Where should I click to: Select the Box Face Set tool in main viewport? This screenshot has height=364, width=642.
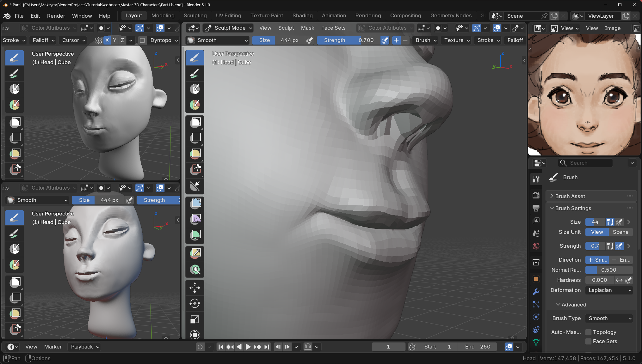coord(195,154)
